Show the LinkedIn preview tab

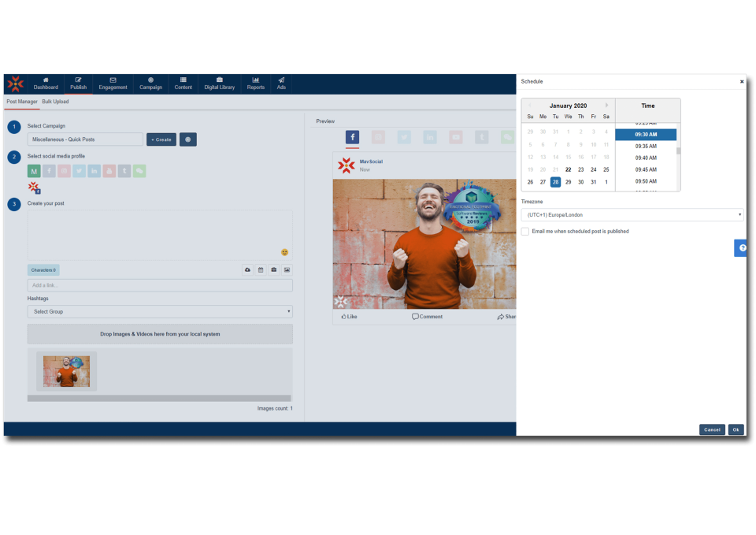pos(430,137)
